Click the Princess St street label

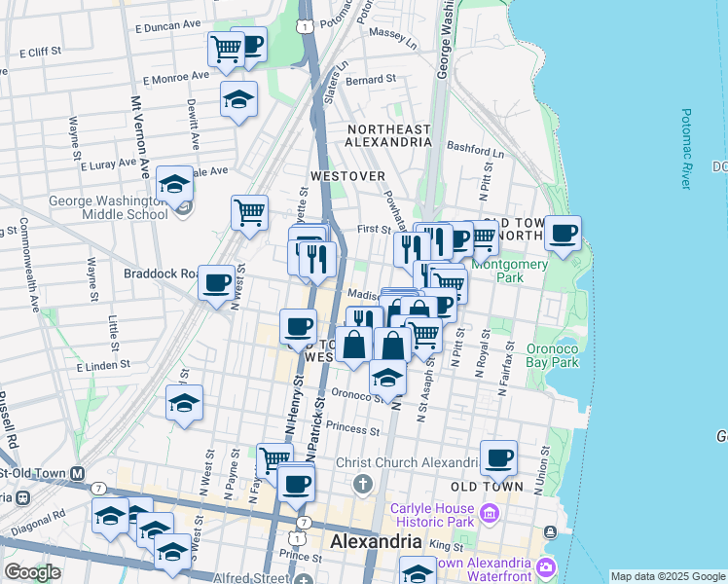pyautogui.click(x=353, y=428)
